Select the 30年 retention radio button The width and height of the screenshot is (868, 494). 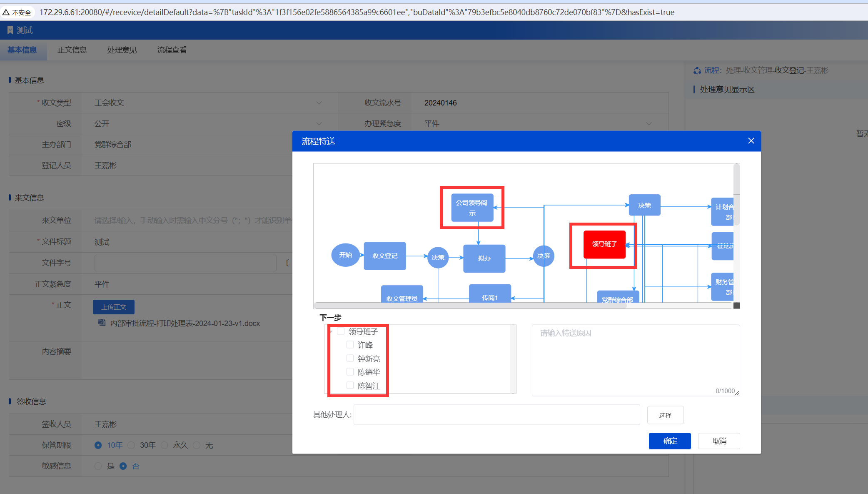[132, 445]
